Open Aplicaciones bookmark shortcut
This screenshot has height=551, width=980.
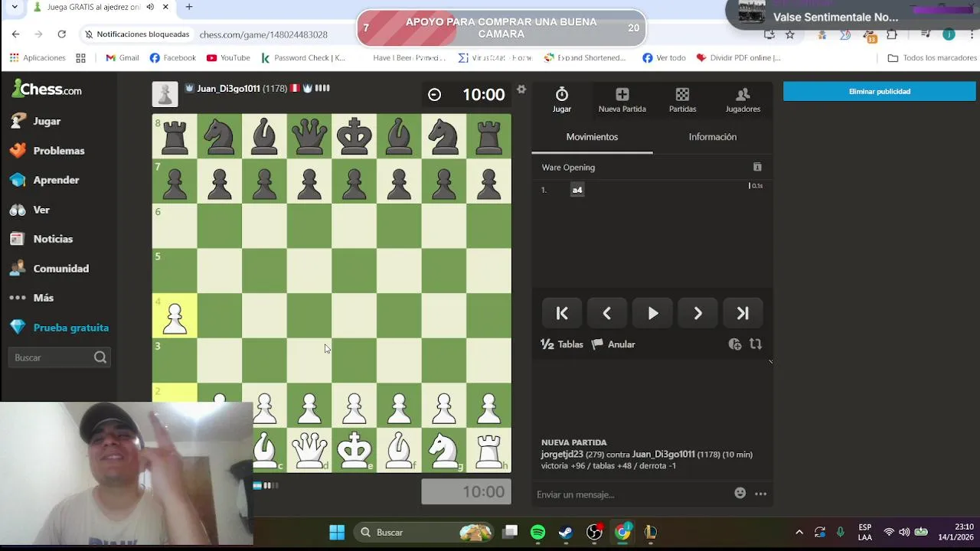point(38,57)
